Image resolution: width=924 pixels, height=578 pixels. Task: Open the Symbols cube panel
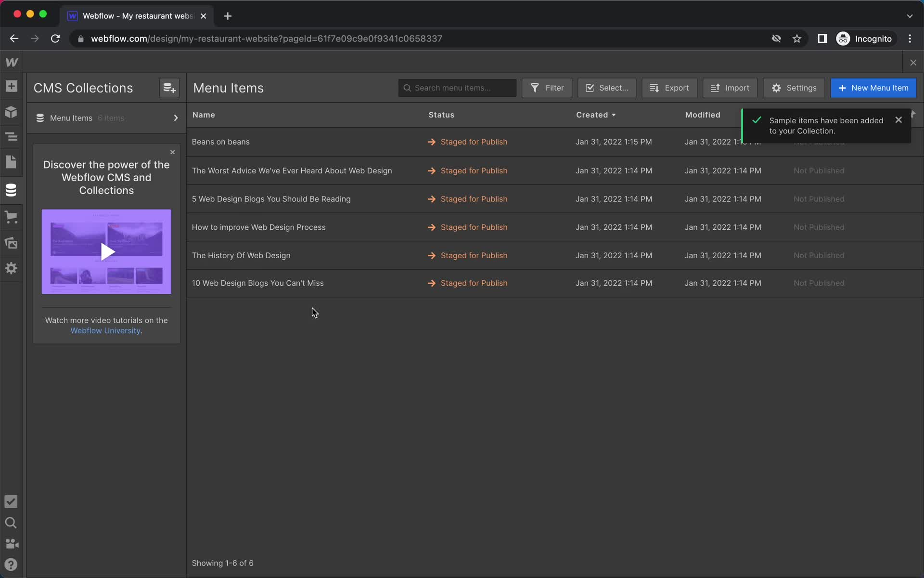pyautogui.click(x=11, y=112)
